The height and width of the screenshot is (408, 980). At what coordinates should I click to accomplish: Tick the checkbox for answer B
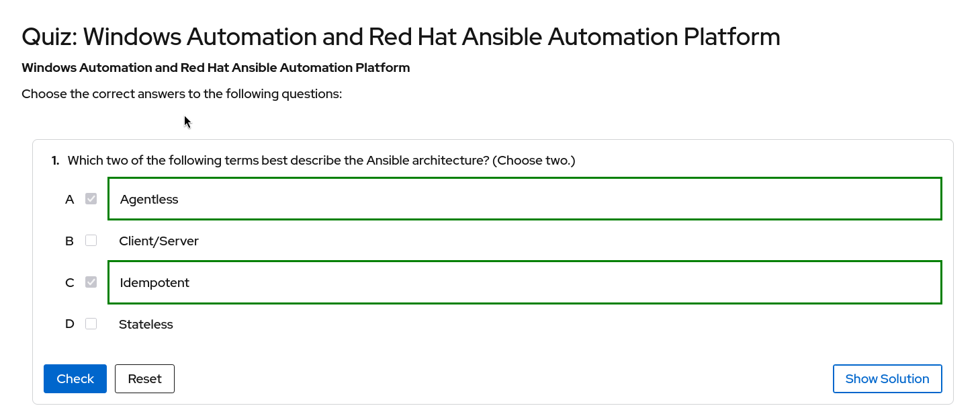(x=91, y=241)
